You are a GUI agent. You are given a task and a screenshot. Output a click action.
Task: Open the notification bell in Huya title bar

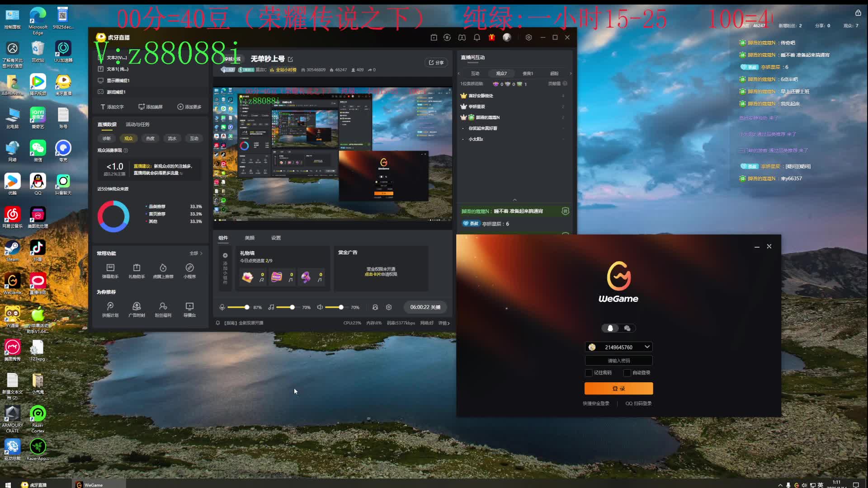click(476, 38)
